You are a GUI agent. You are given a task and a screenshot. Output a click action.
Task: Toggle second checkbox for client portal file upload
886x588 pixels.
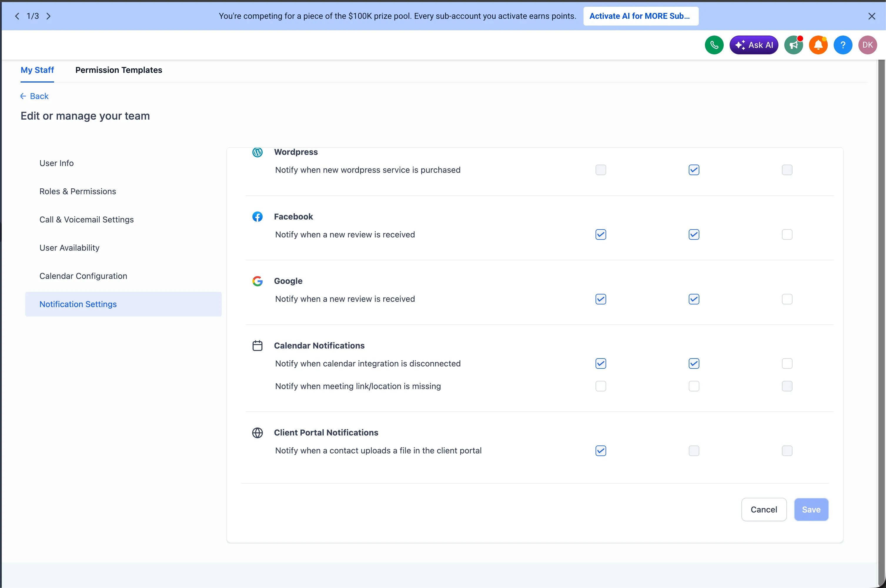693,451
